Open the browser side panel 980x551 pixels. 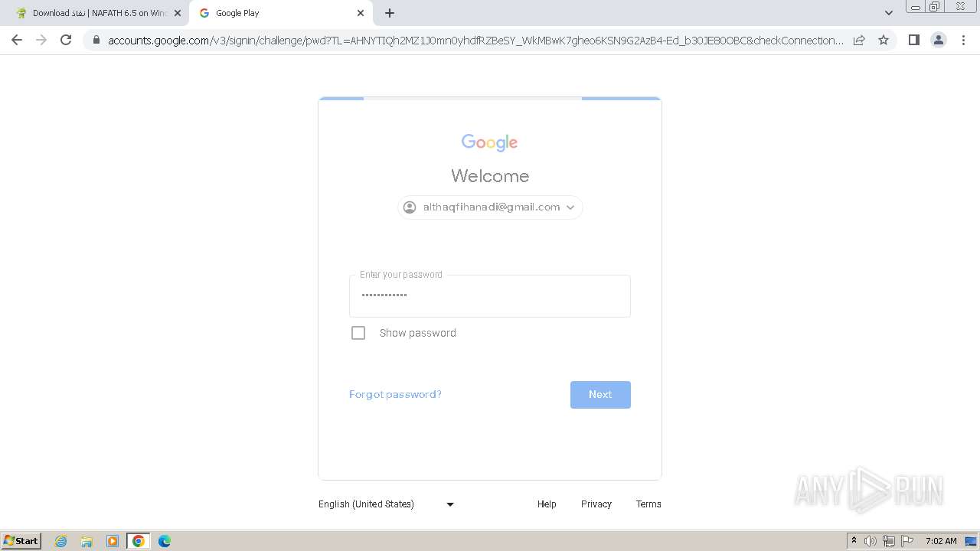click(913, 40)
